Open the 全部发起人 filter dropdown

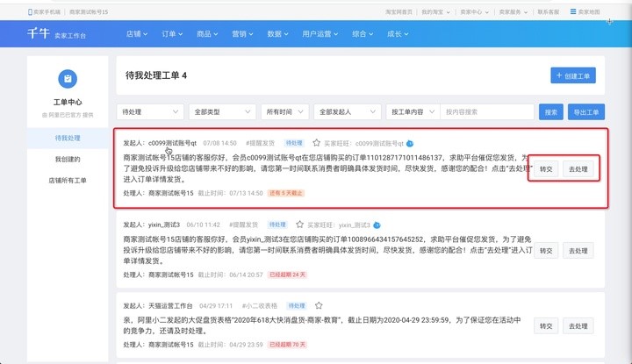[347, 112]
